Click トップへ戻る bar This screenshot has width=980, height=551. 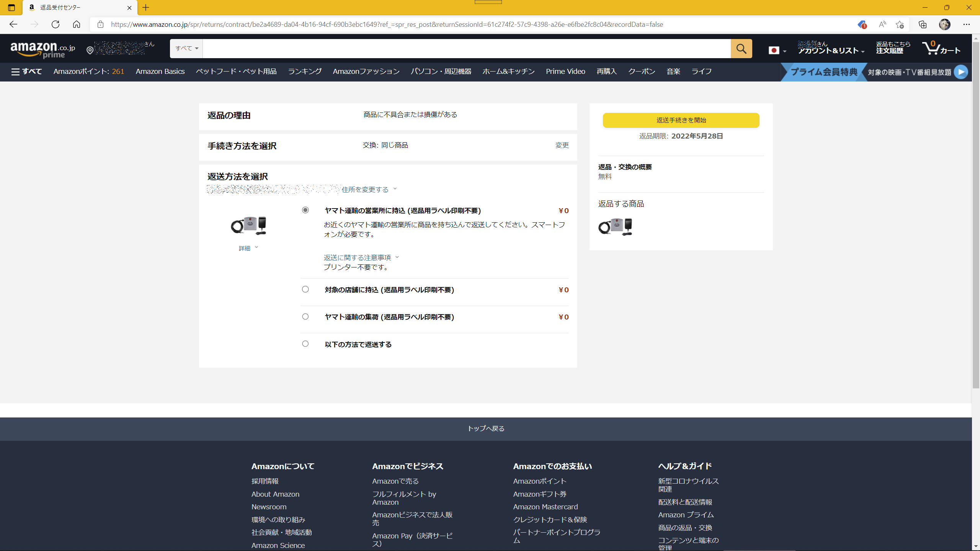click(486, 429)
